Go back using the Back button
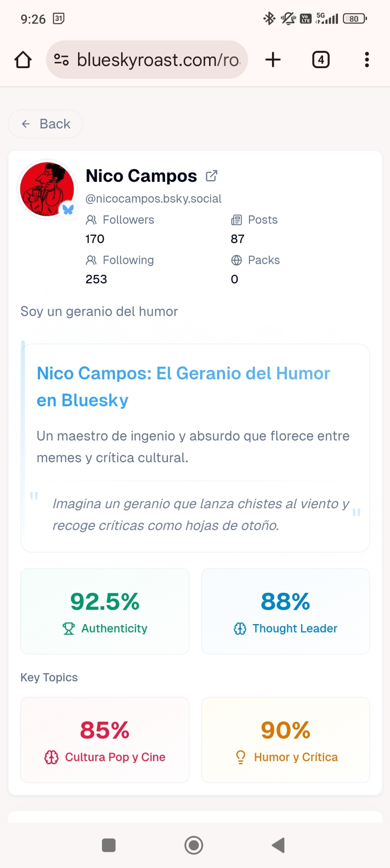Image resolution: width=390 pixels, height=868 pixels. point(46,124)
